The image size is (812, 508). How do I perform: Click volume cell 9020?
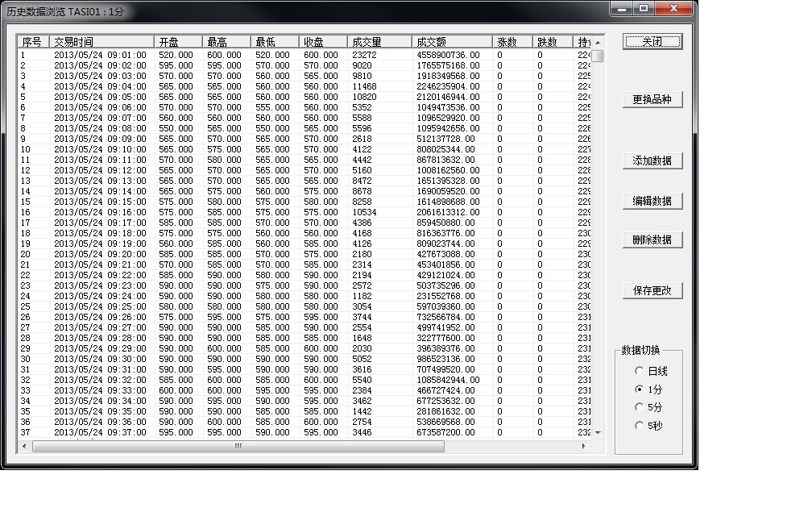pyautogui.click(x=362, y=65)
